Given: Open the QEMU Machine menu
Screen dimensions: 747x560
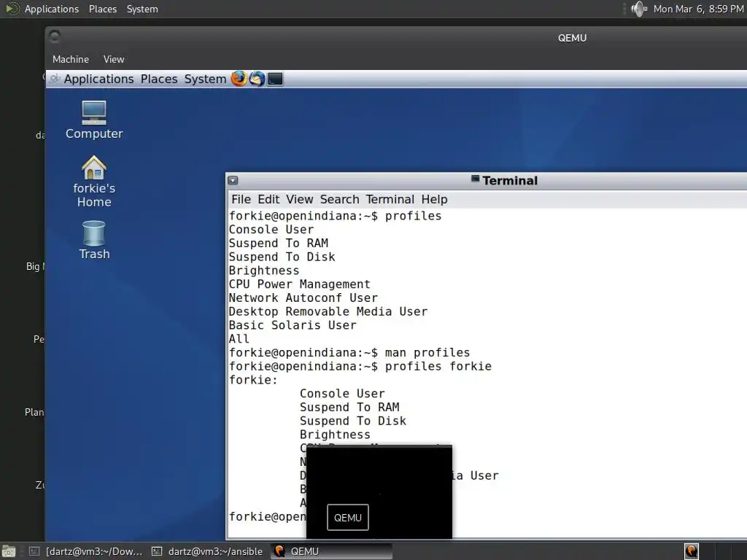Looking at the screenshot, I should 71,60.
